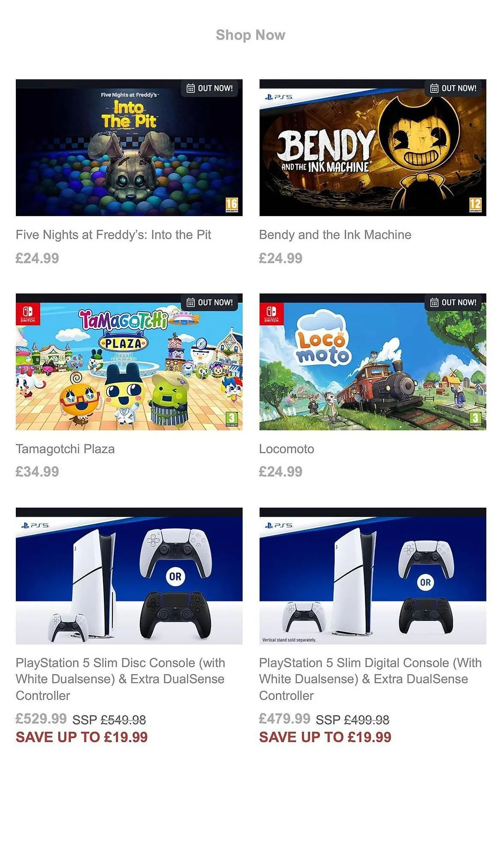Click the Nintendo Switch logo on Tamagotchi Plaza
Screen dimensions: 504x856
pos(28,313)
